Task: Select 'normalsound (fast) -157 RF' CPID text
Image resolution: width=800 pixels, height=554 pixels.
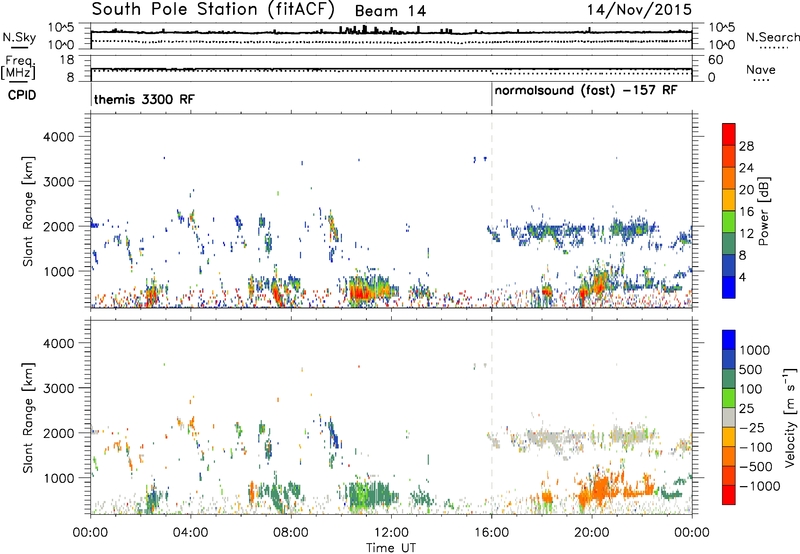Action: click(x=586, y=91)
